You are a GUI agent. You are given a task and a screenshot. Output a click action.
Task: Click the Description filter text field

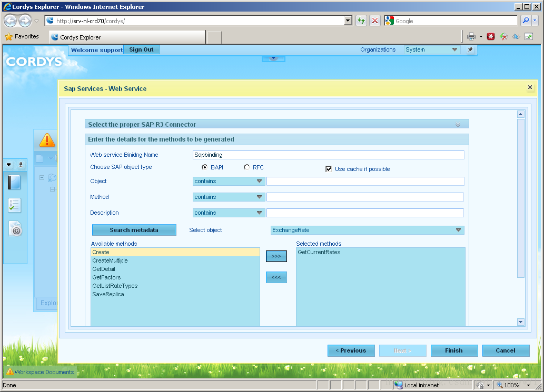[x=365, y=213]
